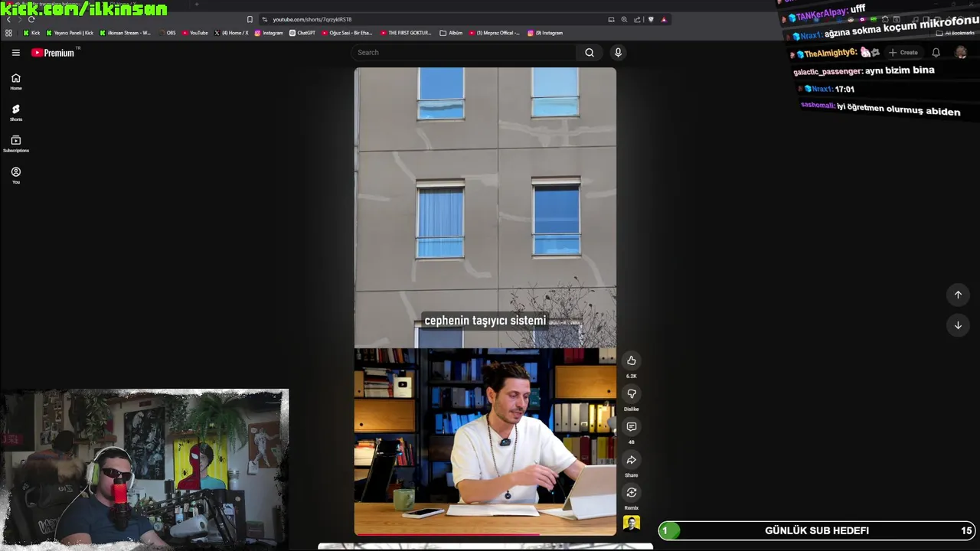Open the short's 48 comments
The image size is (980, 551).
pyautogui.click(x=632, y=426)
